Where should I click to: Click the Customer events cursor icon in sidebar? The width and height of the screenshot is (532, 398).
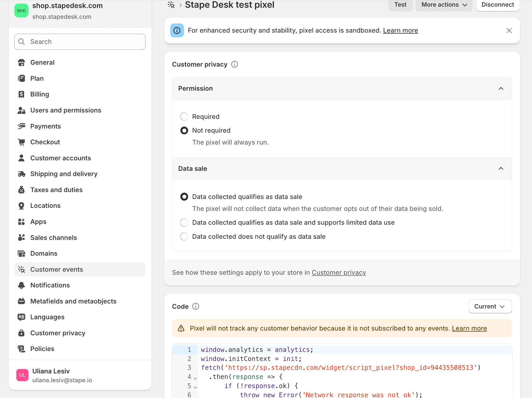(21, 269)
